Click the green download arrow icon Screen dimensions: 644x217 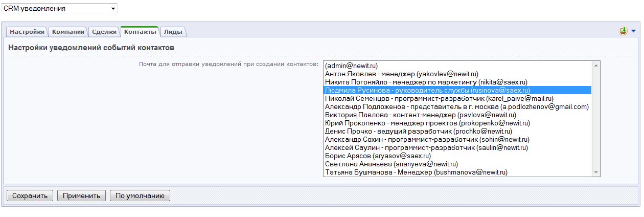click(x=623, y=31)
